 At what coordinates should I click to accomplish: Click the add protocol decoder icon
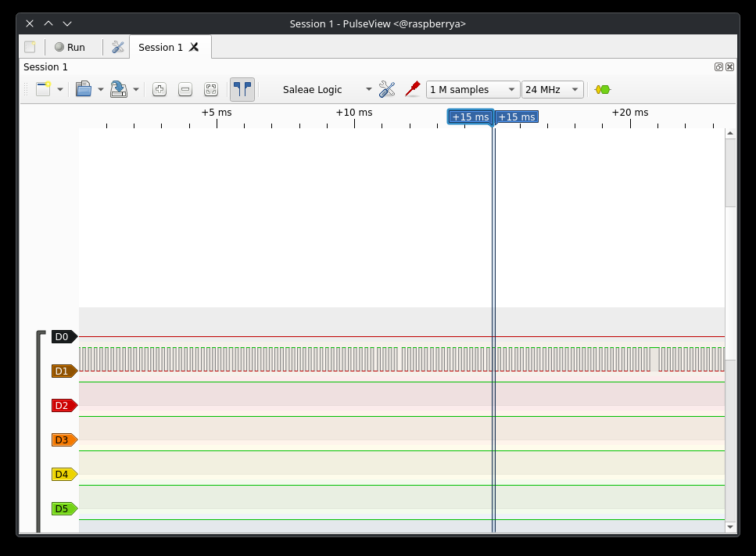(602, 89)
